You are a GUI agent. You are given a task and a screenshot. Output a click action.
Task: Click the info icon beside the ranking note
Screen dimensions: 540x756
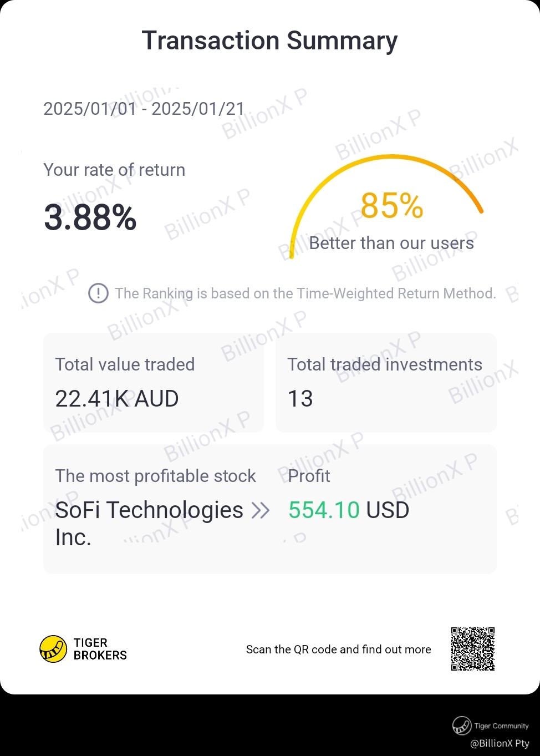98,293
